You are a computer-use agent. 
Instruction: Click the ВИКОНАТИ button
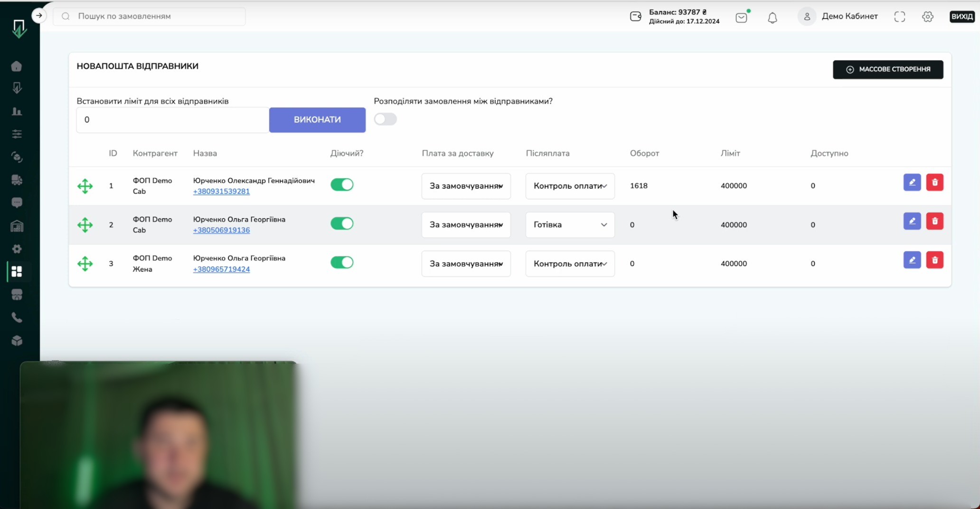tap(317, 120)
